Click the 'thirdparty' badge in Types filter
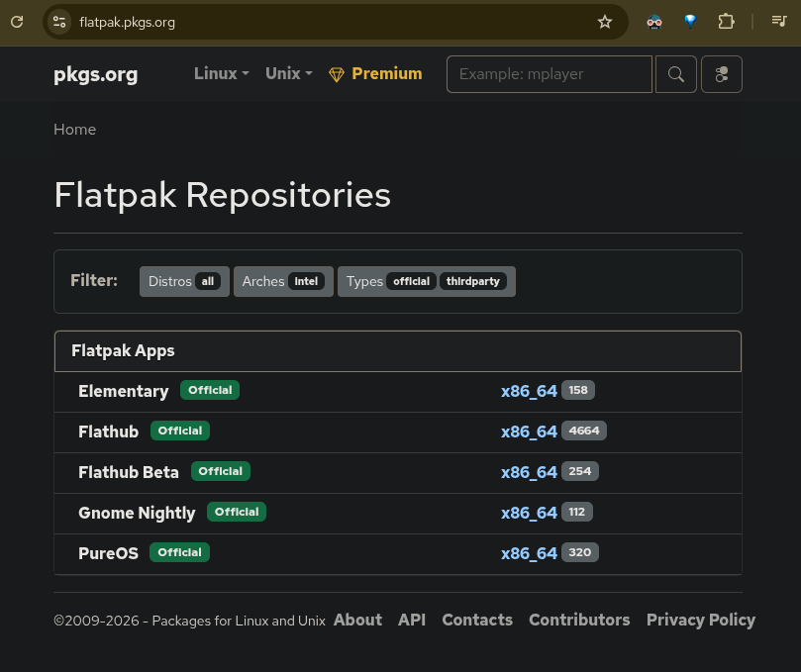This screenshot has height=672, width=801. pyautogui.click(x=473, y=281)
